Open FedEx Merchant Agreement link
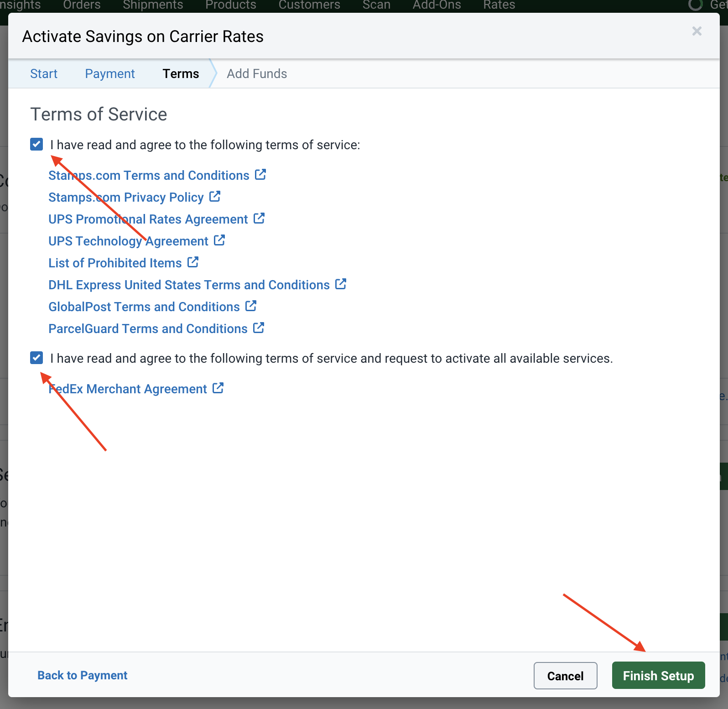This screenshot has height=709, width=728. click(128, 389)
